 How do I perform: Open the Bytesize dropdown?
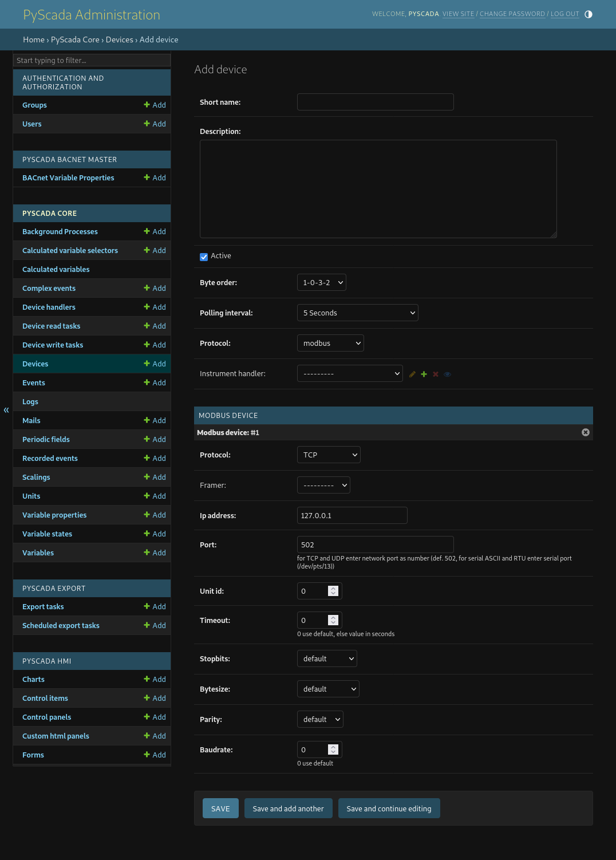click(328, 689)
